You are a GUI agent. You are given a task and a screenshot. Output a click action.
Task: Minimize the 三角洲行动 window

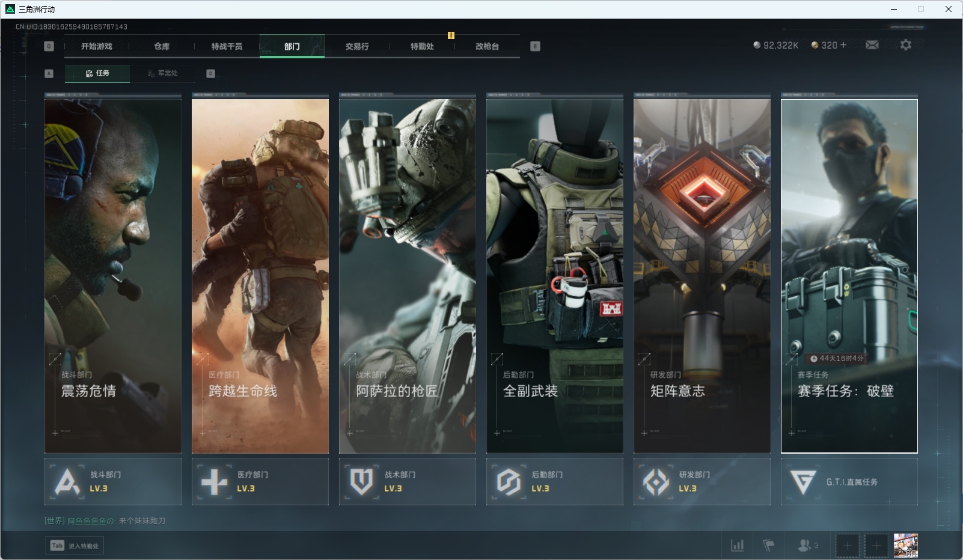click(894, 9)
